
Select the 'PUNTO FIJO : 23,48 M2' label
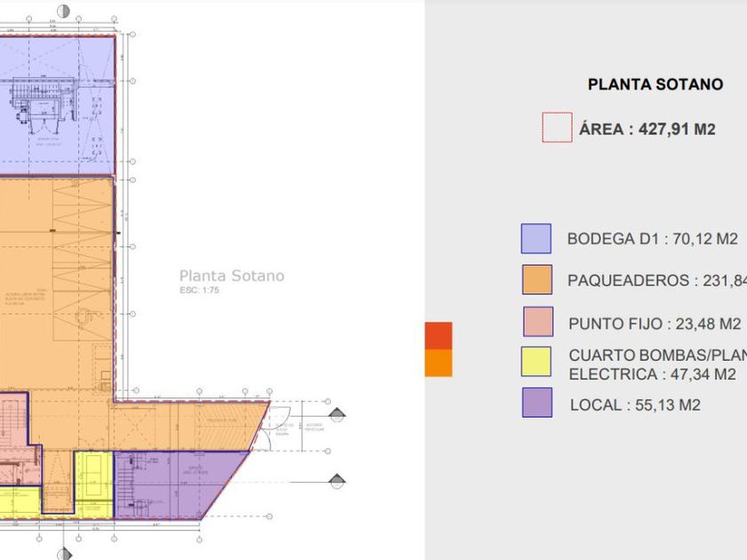[655, 324]
